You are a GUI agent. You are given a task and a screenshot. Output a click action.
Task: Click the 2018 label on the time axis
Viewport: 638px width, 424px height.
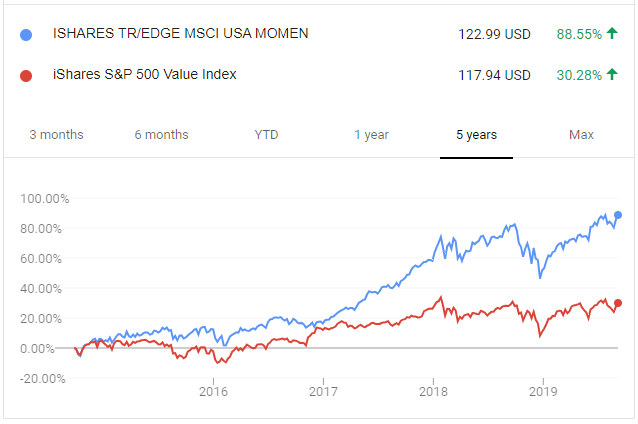click(433, 389)
